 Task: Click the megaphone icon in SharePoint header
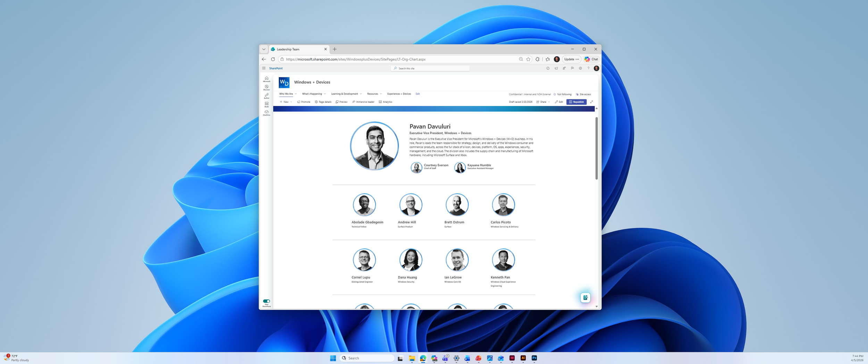pos(556,68)
